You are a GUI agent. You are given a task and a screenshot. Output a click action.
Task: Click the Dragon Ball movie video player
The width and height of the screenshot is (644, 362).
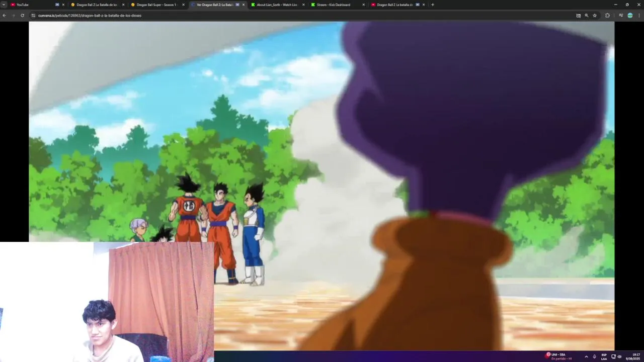(x=321, y=186)
